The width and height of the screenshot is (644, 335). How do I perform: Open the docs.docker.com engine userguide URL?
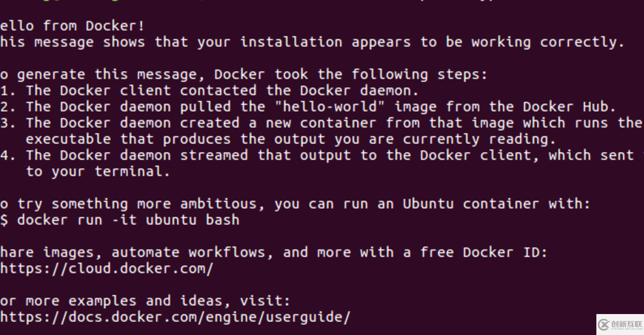click(175, 317)
